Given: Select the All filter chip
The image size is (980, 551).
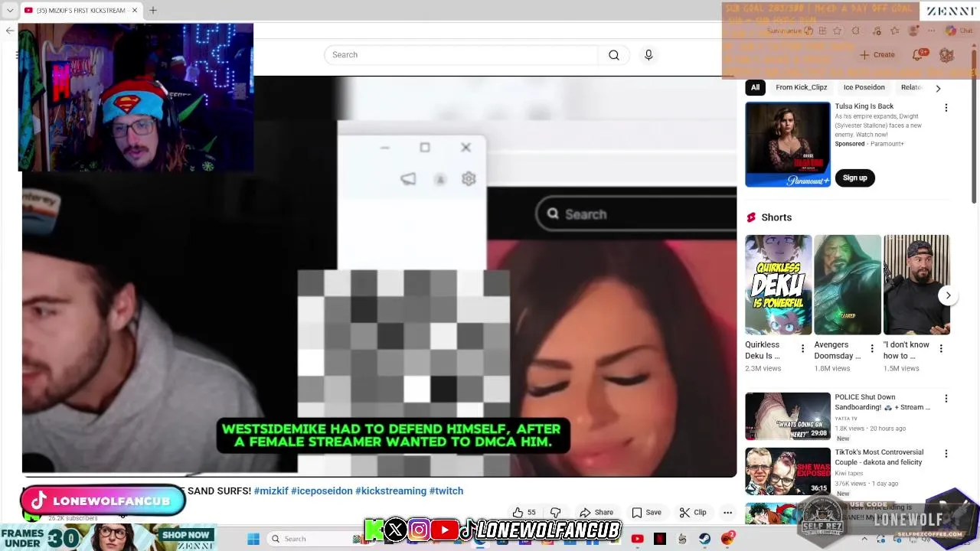Looking at the screenshot, I should point(756,87).
